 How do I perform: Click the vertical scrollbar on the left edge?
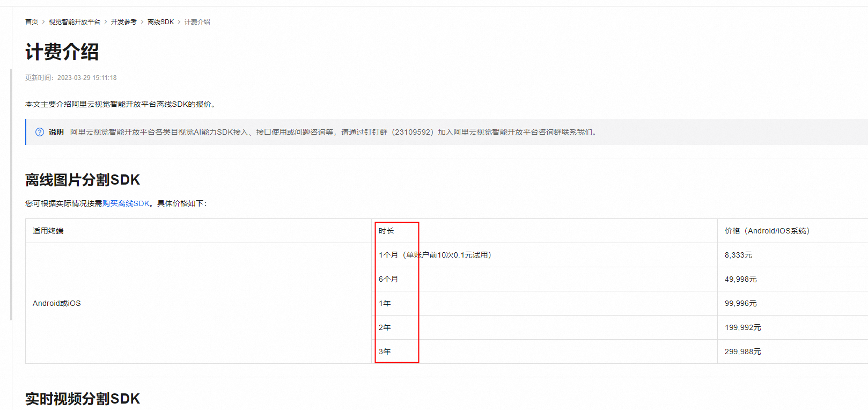click(11, 194)
